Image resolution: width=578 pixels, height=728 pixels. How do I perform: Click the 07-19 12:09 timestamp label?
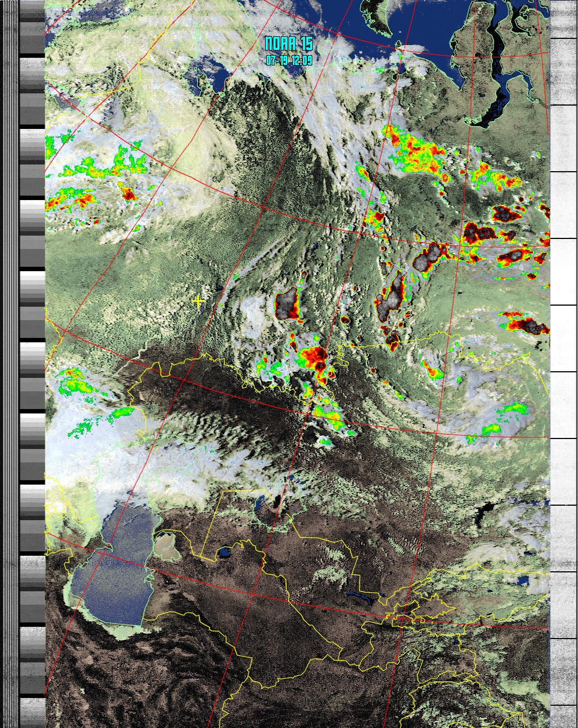point(288,61)
